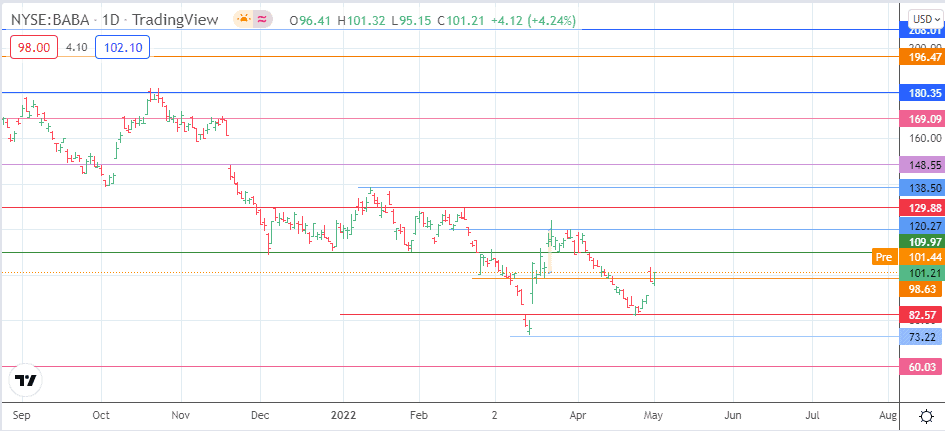Screen dimensions: 945x431
Task: Select the light blue 73.22 price label
Action: (921, 336)
